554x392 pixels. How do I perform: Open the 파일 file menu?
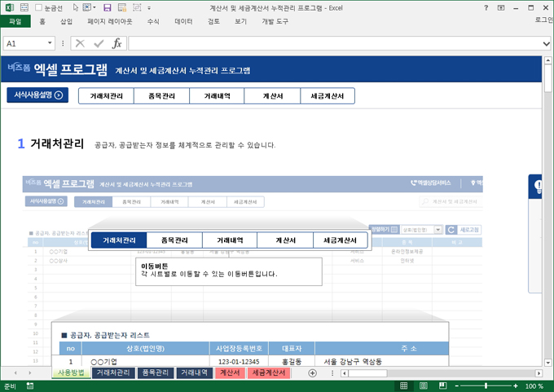tap(15, 21)
